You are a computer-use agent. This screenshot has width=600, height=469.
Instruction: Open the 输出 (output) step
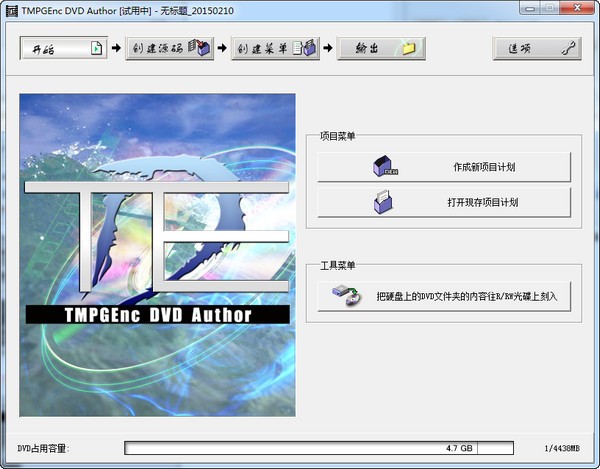[381, 49]
